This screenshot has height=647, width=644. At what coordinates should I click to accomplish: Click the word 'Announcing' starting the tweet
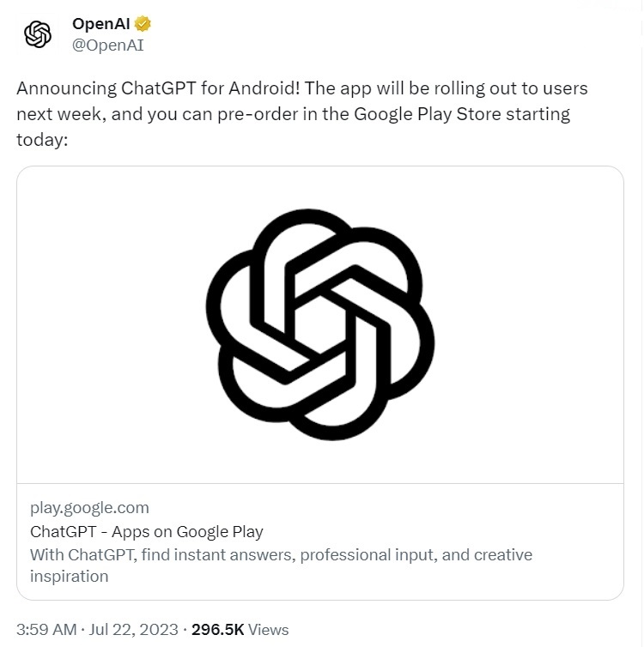click(67, 88)
